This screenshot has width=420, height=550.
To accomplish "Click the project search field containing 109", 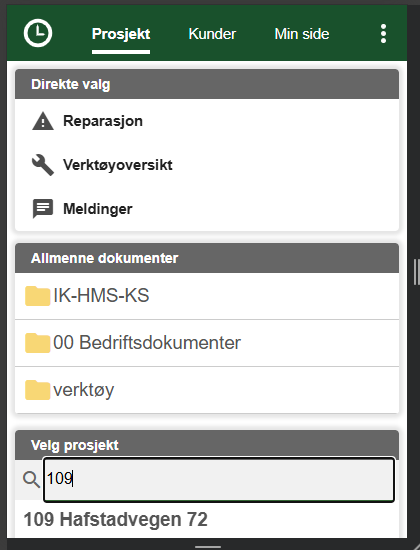I will tap(219, 479).
